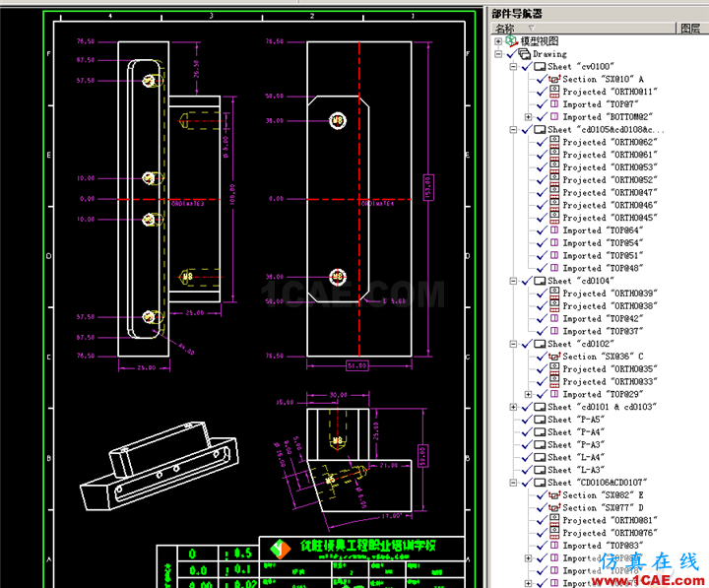Click the boxed 51.00 dimension
Screen dimensions: 709x588
(357, 365)
